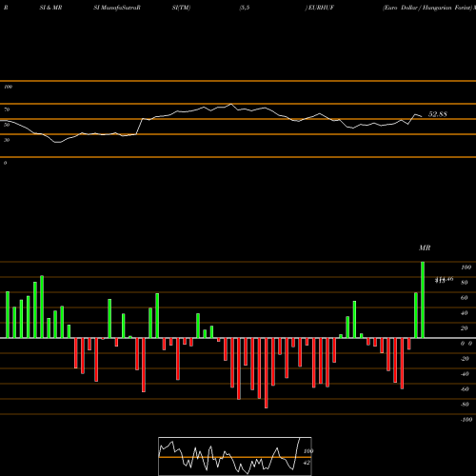476x476 pixels.
Task: Click the RSI value label 52.88
Action: 438,114
